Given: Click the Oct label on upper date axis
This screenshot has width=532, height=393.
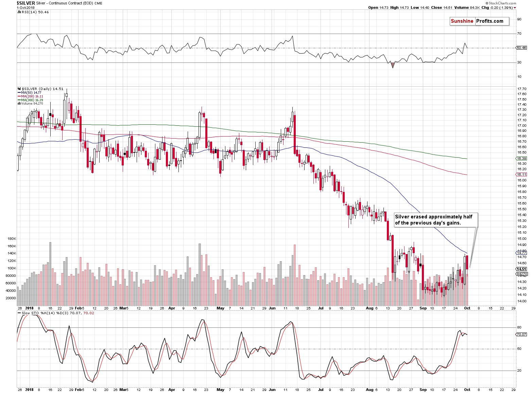Looking at the screenshot, I should point(467,308).
